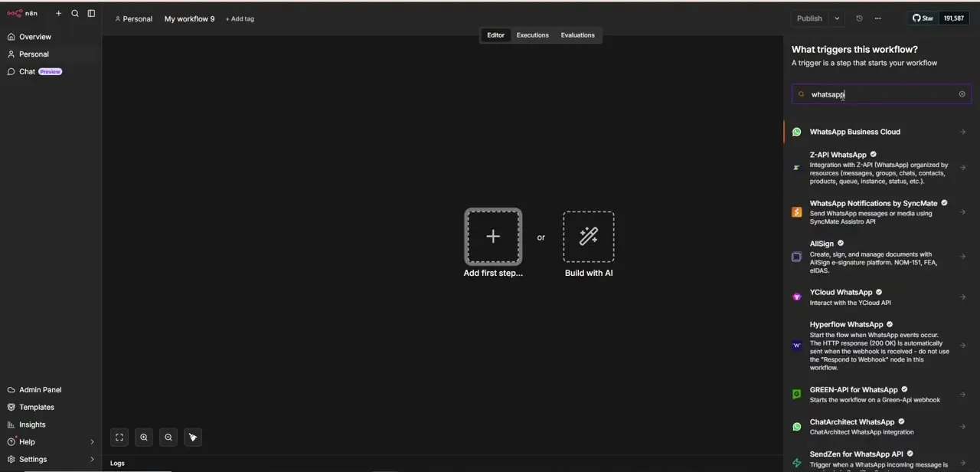Click into the whatsapp search field

[x=881, y=94]
